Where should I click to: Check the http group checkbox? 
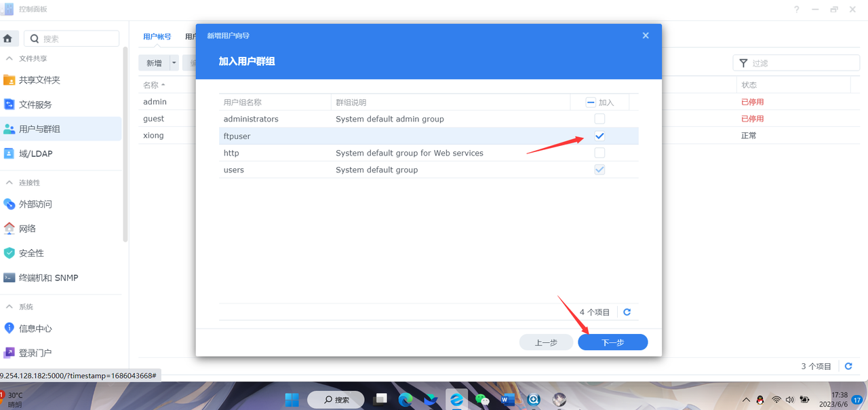tap(599, 153)
